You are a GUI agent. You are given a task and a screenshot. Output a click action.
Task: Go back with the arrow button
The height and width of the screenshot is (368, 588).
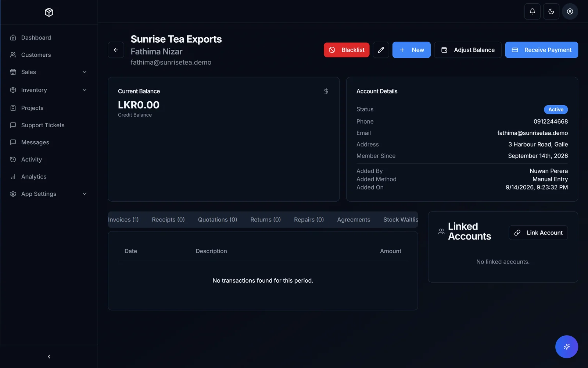click(116, 50)
